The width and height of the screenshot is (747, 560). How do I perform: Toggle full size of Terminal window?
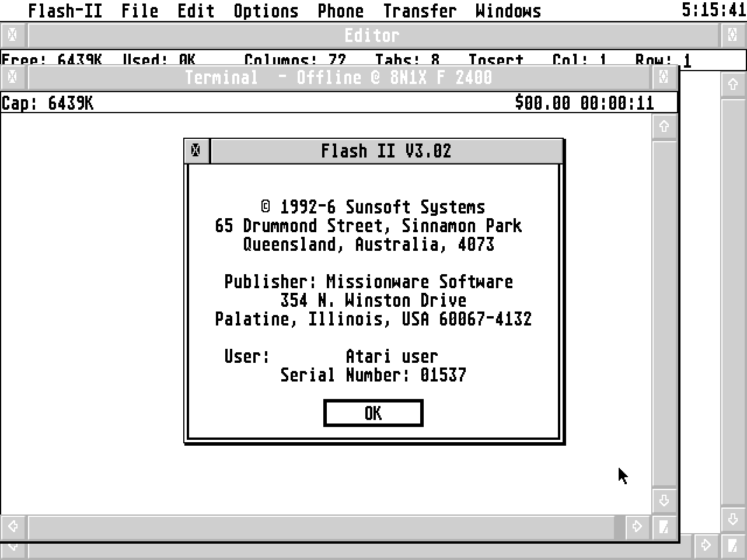pos(664,77)
